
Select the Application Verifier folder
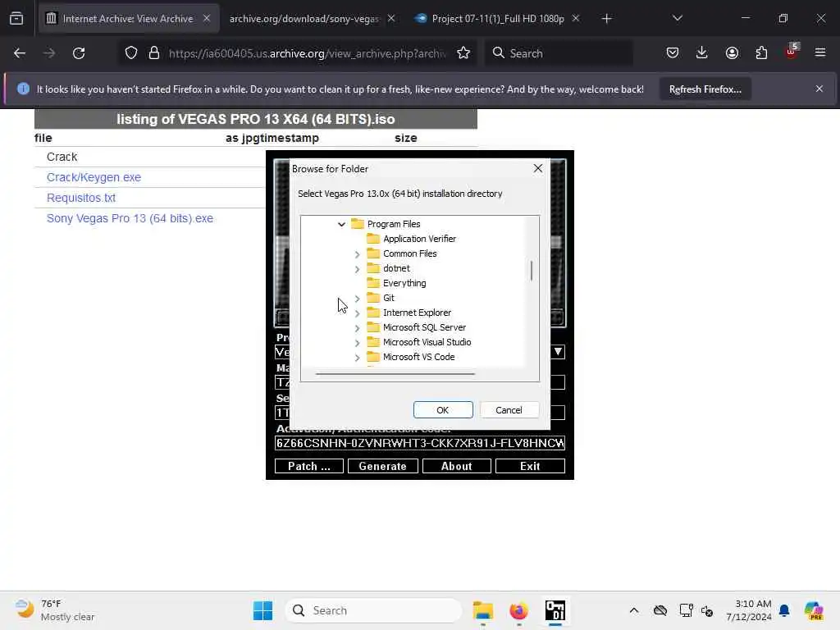pyautogui.click(x=419, y=239)
